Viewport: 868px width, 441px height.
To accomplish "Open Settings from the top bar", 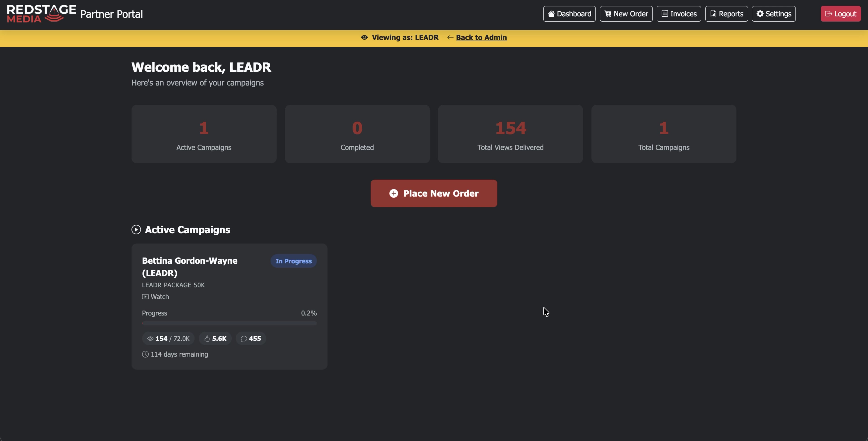I will pyautogui.click(x=774, y=14).
